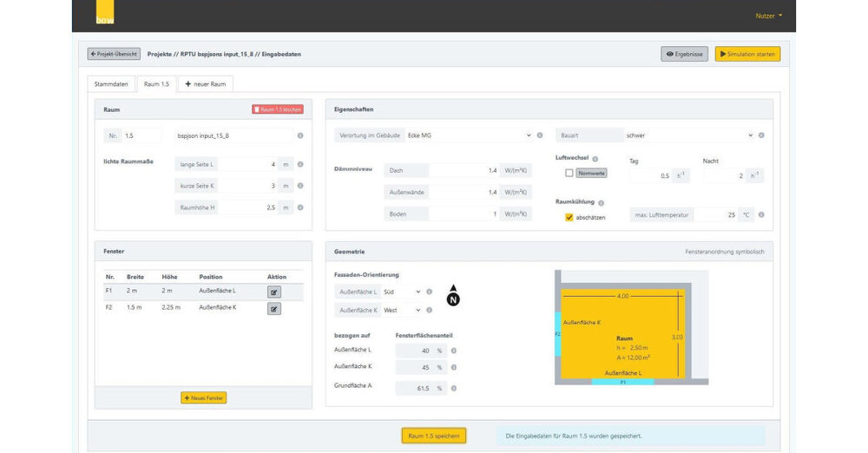Click the Simulation starten button

click(747, 54)
